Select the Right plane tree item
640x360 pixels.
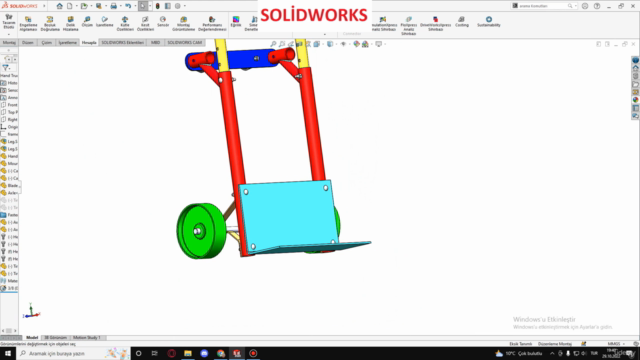click(9, 120)
